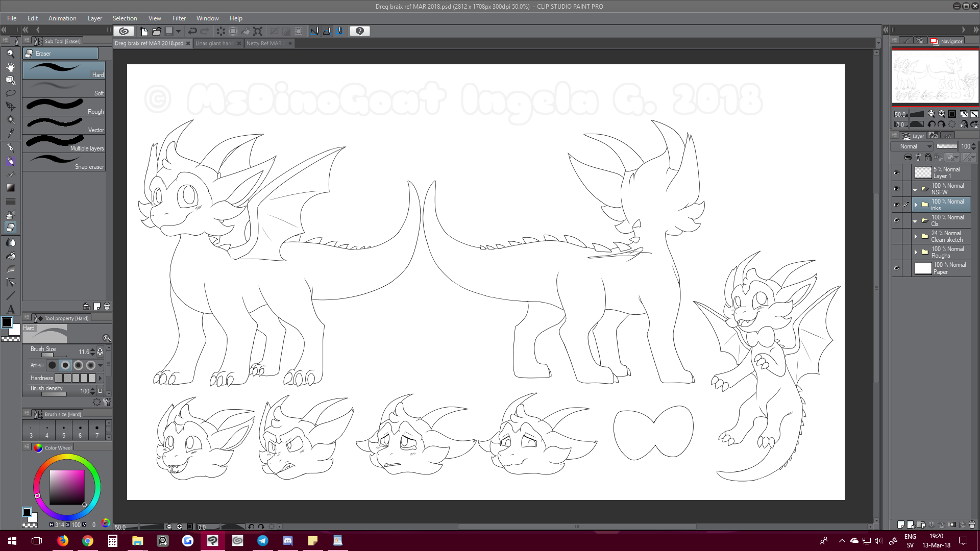Image resolution: width=980 pixels, height=551 pixels.
Task: Select the Gradient tool
Action: pyautogui.click(x=10, y=188)
